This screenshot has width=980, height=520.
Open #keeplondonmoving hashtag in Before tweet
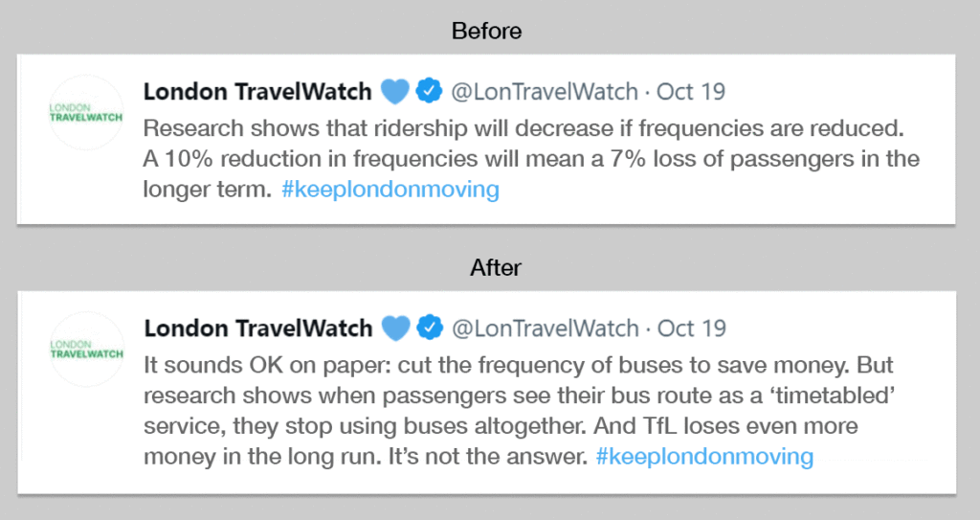[390, 189]
